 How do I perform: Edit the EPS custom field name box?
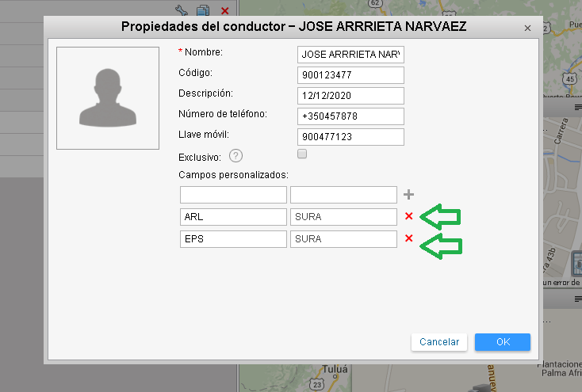pyautogui.click(x=233, y=239)
